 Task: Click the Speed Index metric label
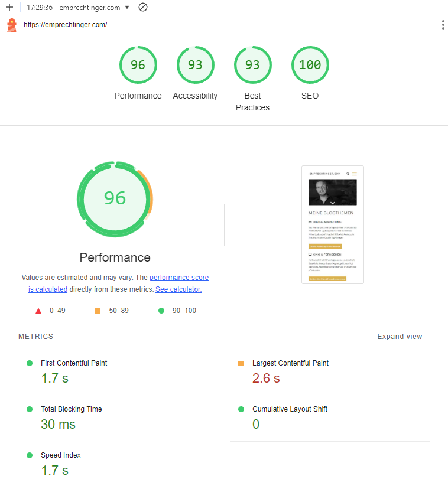coord(61,455)
